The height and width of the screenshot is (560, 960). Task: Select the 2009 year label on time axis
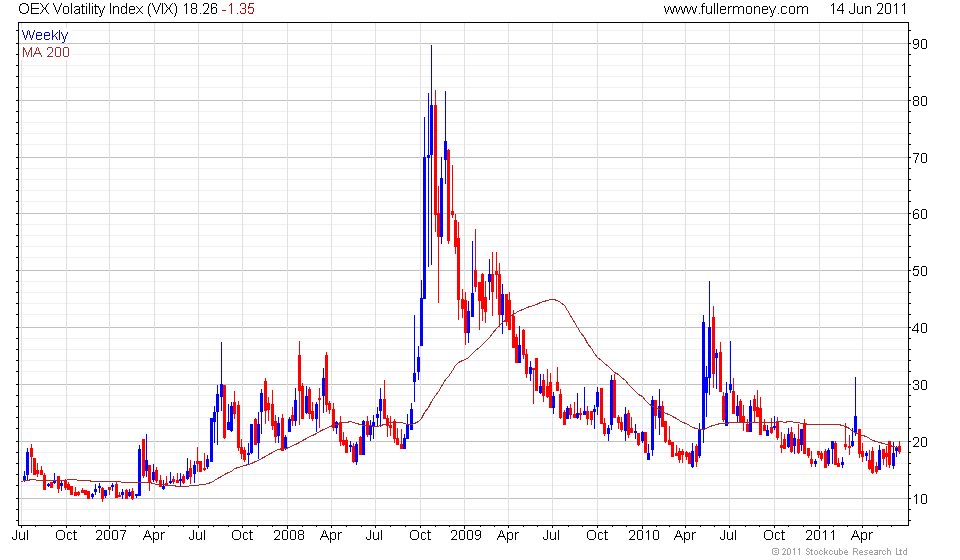click(x=466, y=535)
